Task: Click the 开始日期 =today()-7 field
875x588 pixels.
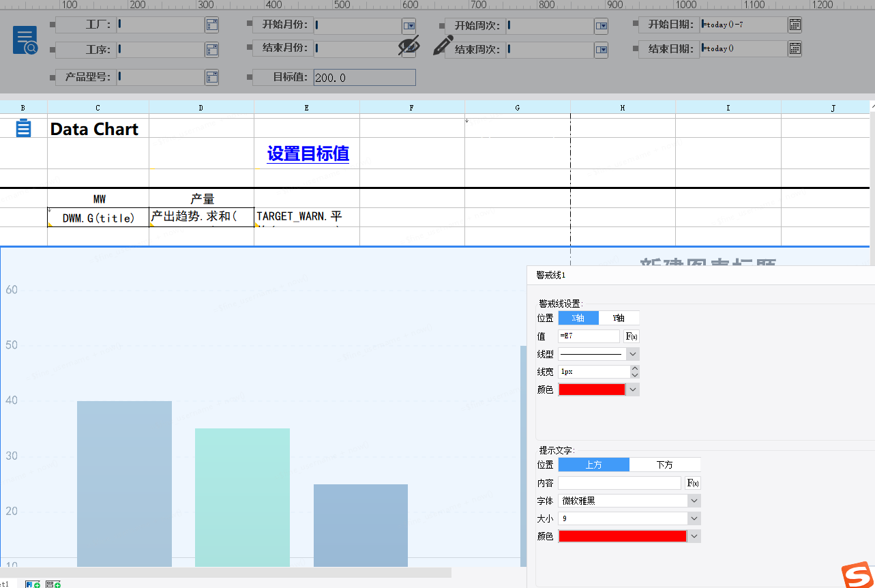Action: pos(743,25)
